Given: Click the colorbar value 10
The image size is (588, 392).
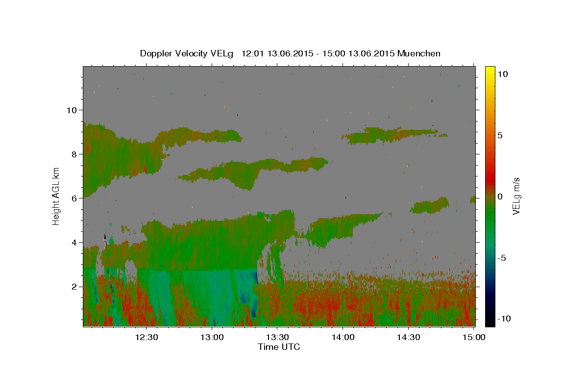Looking at the screenshot, I should [x=502, y=73].
